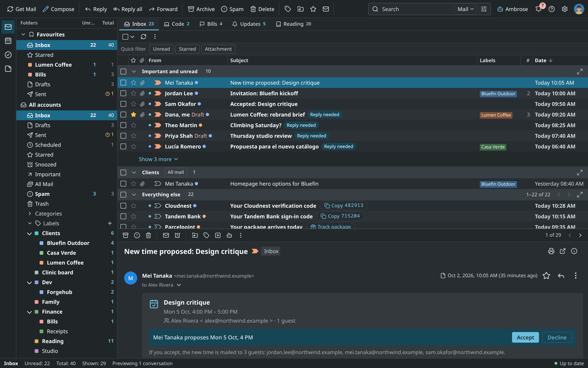Tick the Clients section checkbox

click(123, 172)
